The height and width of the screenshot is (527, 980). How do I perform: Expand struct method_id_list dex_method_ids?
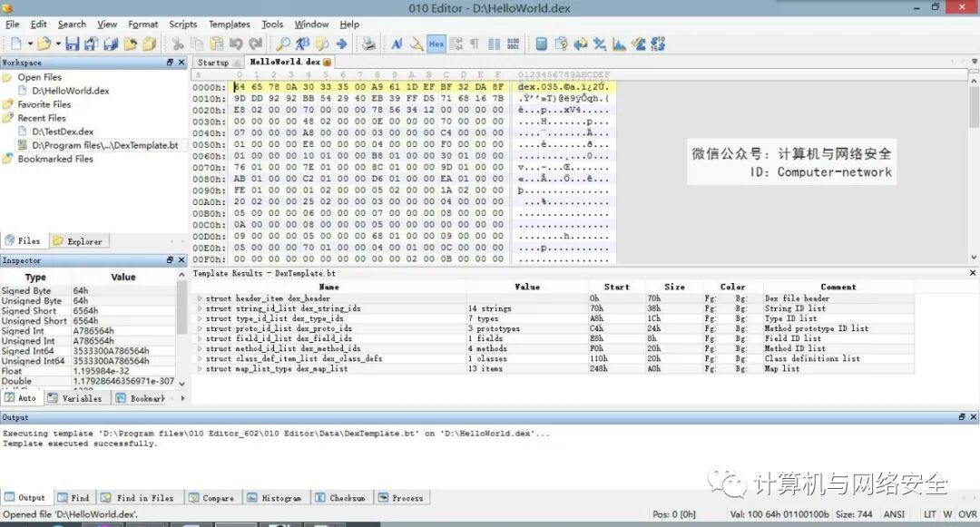pyautogui.click(x=200, y=348)
